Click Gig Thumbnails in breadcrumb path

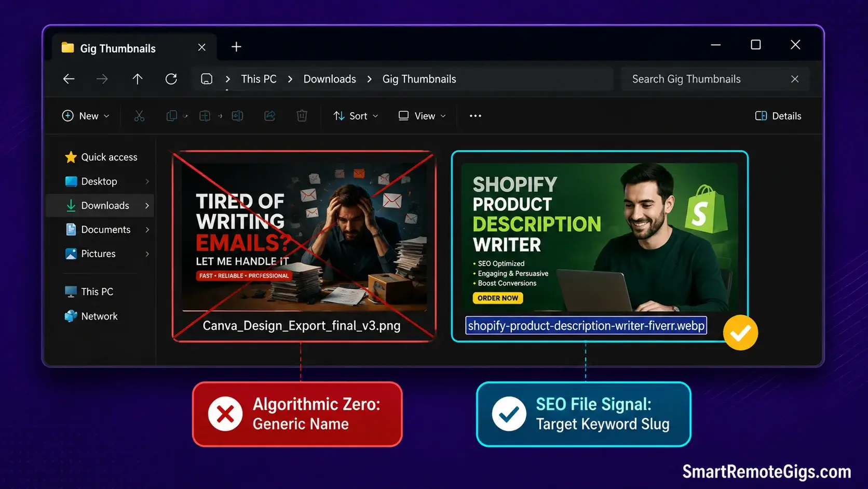point(419,79)
